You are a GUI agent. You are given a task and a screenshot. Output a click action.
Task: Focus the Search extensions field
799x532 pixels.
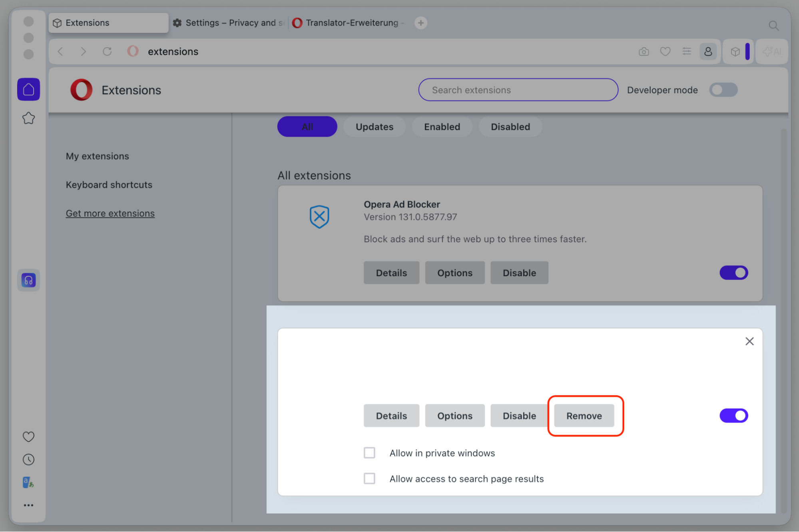(x=518, y=90)
